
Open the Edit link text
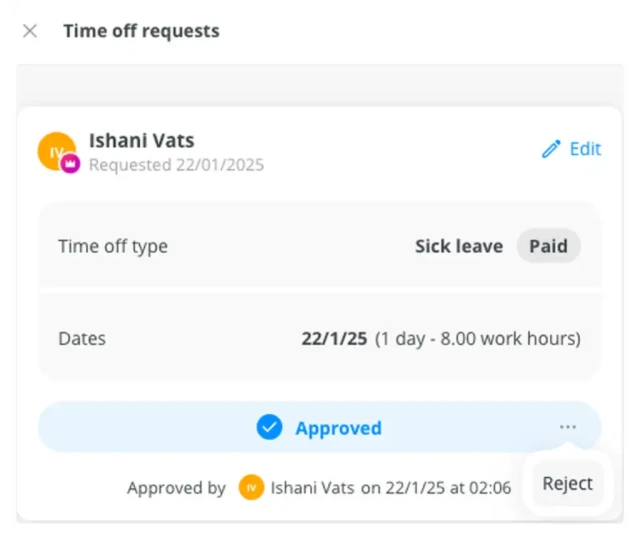coord(585,149)
